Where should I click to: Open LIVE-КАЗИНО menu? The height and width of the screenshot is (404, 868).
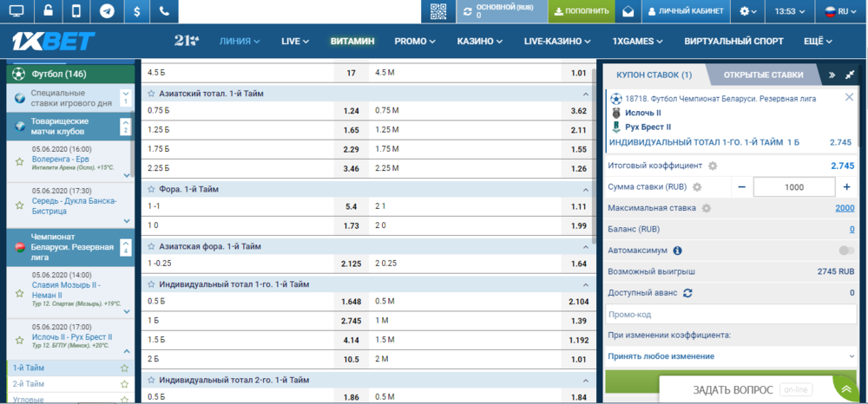point(557,41)
